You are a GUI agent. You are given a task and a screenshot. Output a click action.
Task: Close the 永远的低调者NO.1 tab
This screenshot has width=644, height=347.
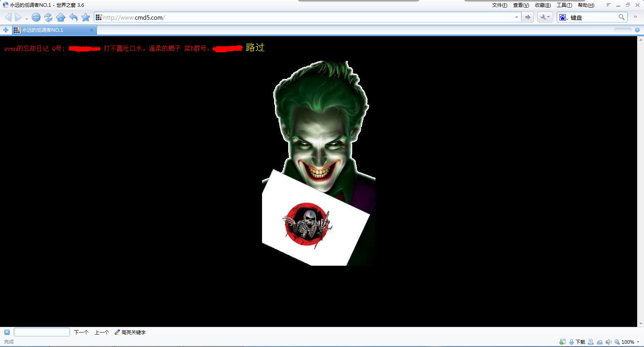pyautogui.click(x=91, y=30)
